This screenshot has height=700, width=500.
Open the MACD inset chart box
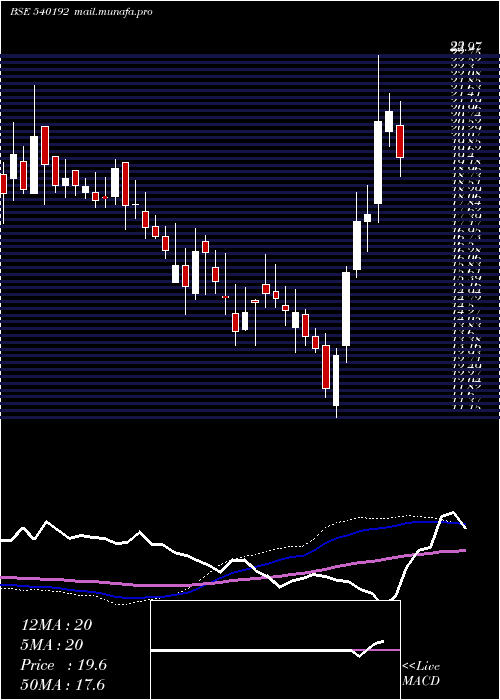point(275,650)
